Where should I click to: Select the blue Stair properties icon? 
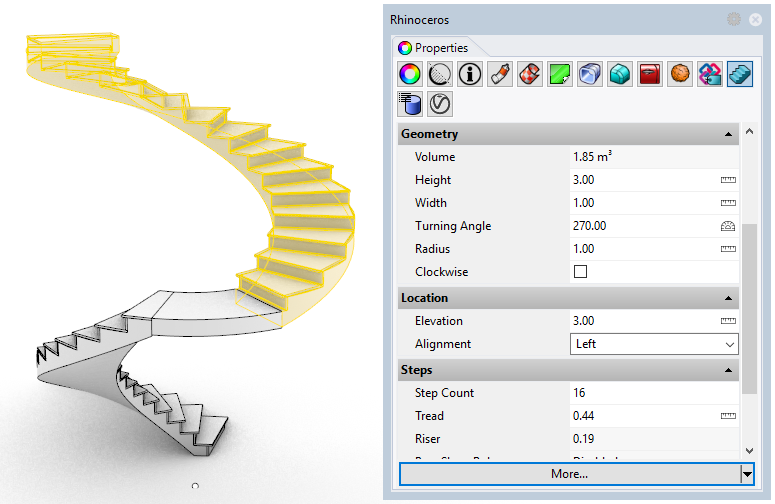[x=740, y=74]
